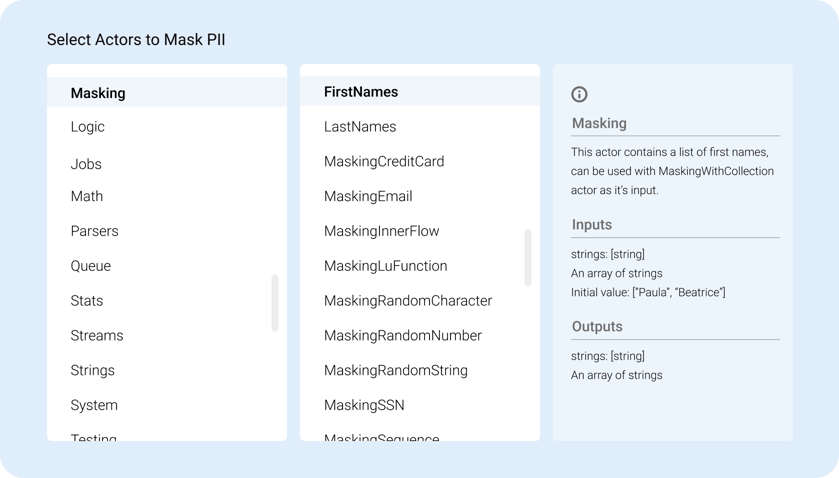
Task: Click the category list scrollbar
Action: coord(275,303)
